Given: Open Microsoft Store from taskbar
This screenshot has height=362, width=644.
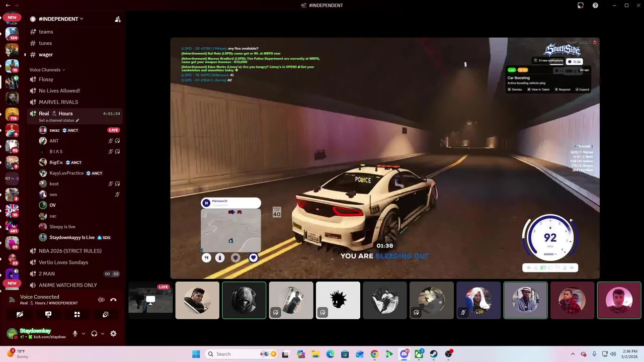Looking at the screenshot, I should point(345,354).
